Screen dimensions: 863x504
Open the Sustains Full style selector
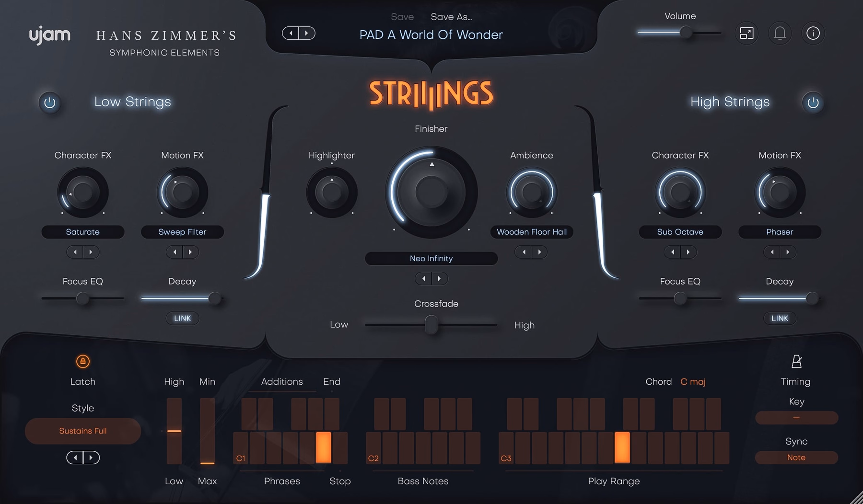(x=83, y=431)
